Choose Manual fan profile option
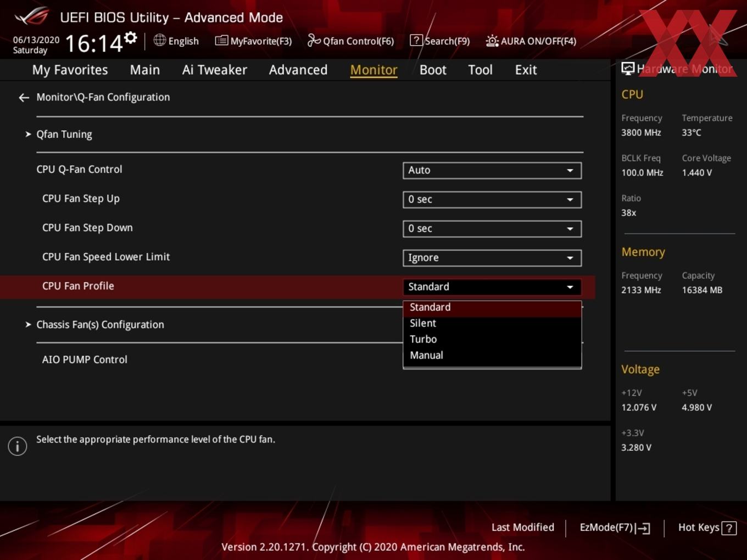The image size is (747, 560). (492, 355)
